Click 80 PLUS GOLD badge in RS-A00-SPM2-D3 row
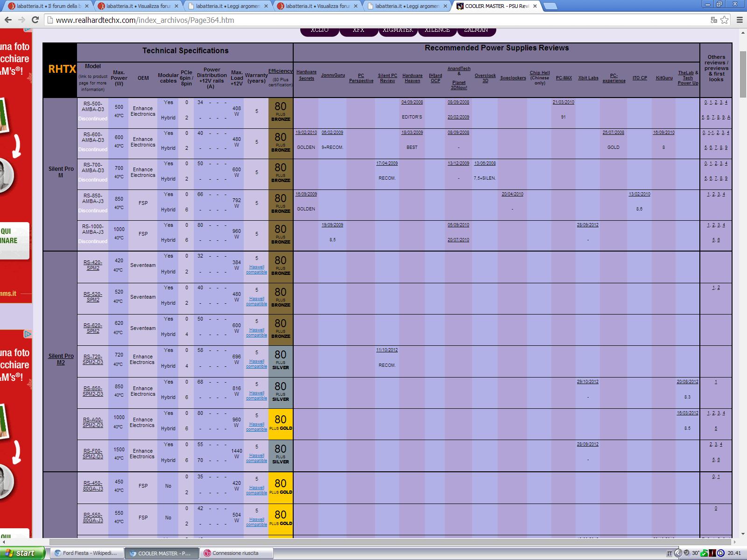This screenshot has width=747, height=560. point(281,424)
